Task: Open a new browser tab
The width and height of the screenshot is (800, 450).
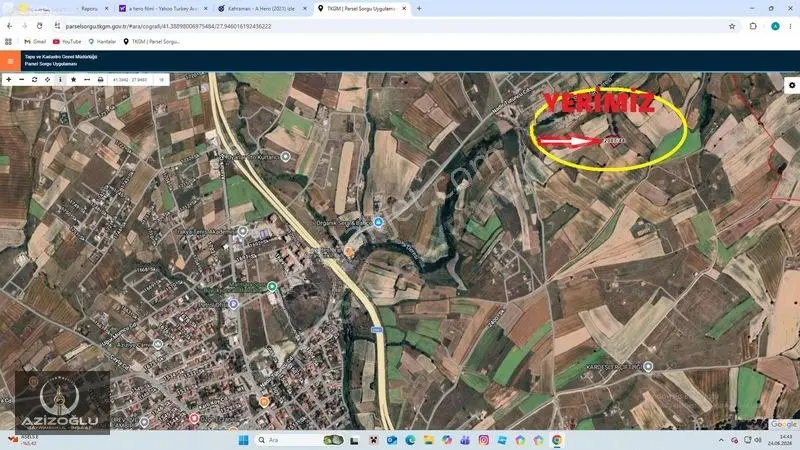Action: [419, 9]
